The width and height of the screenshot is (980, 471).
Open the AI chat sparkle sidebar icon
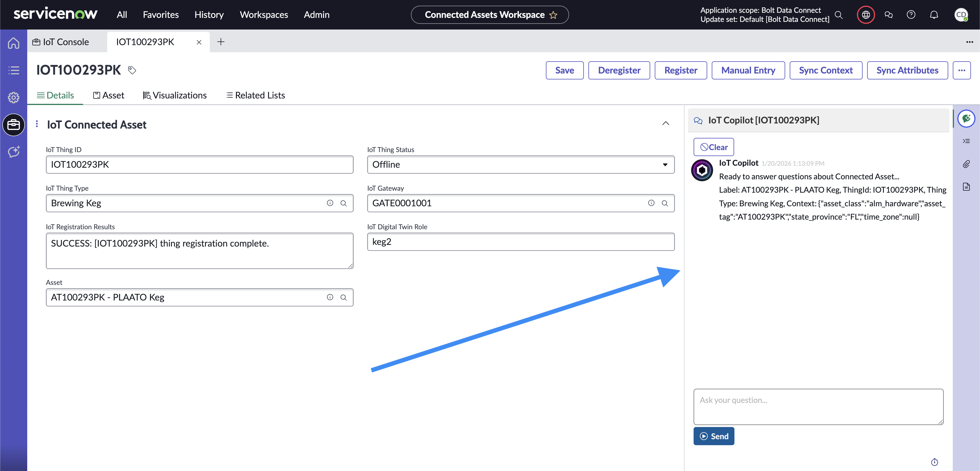14,152
